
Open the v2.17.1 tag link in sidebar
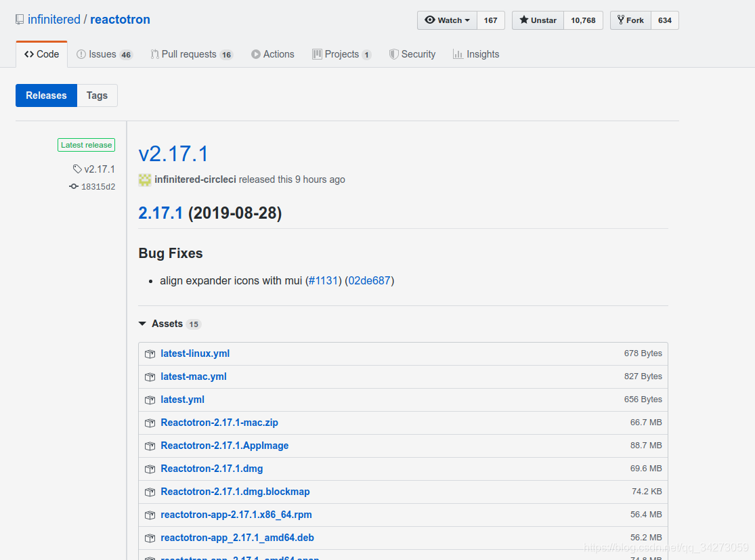[x=94, y=169]
